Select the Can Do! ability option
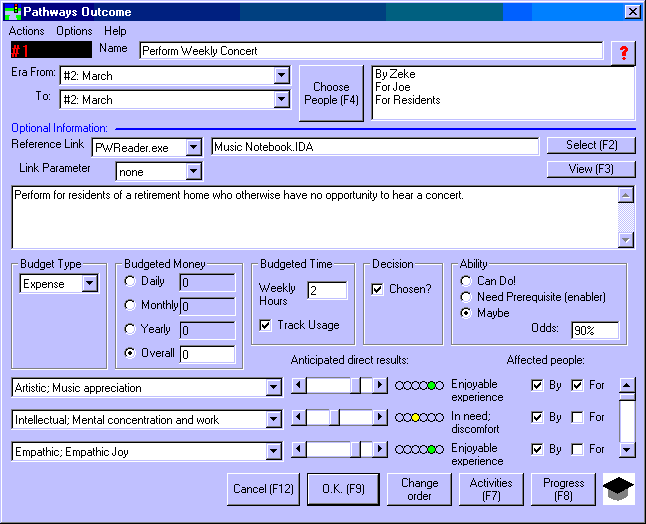The image size is (646, 524). pyautogui.click(x=466, y=282)
